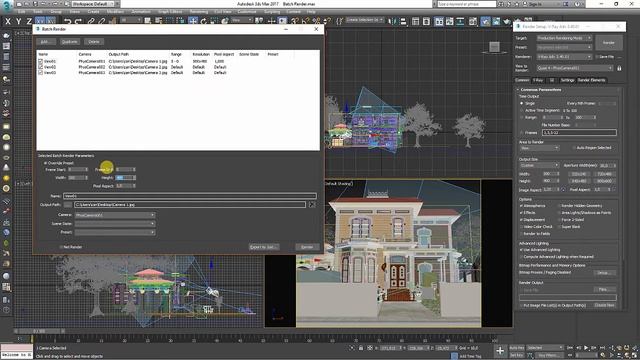Activate the Select and Move tool
The image size is (640, 360).
[x=193, y=21]
